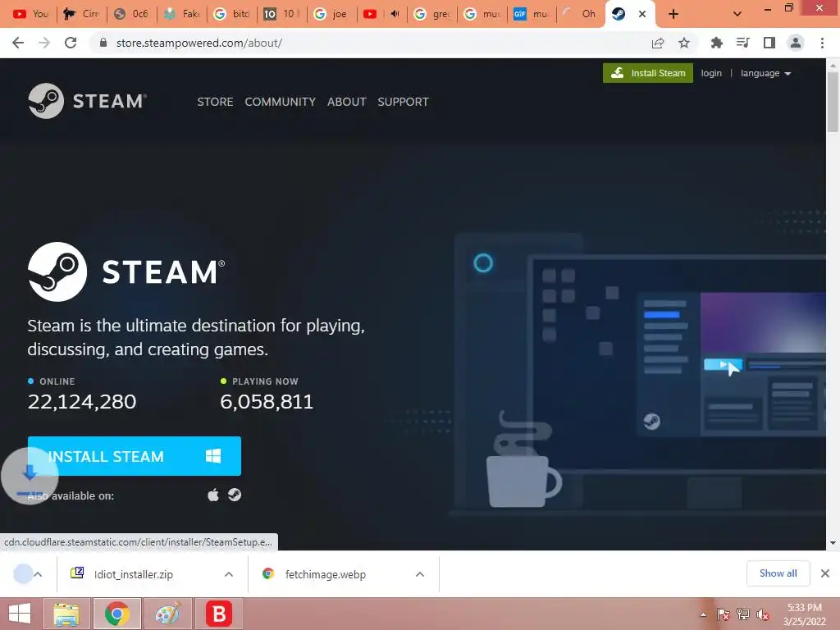Screen dimensions: 840x630
Task: Click the page vertical scrollbar thumb
Action: coord(833,102)
